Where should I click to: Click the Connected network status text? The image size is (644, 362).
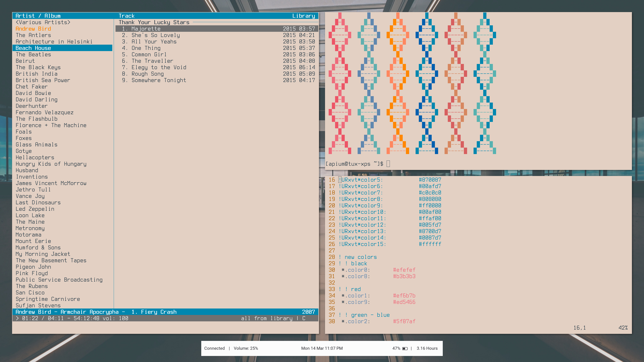[x=214, y=349]
